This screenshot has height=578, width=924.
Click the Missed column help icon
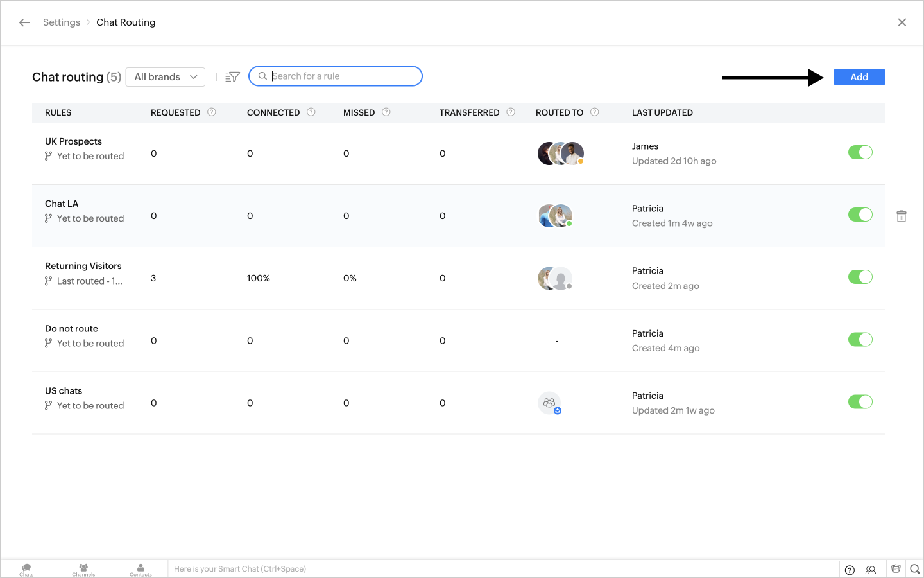[x=386, y=112]
